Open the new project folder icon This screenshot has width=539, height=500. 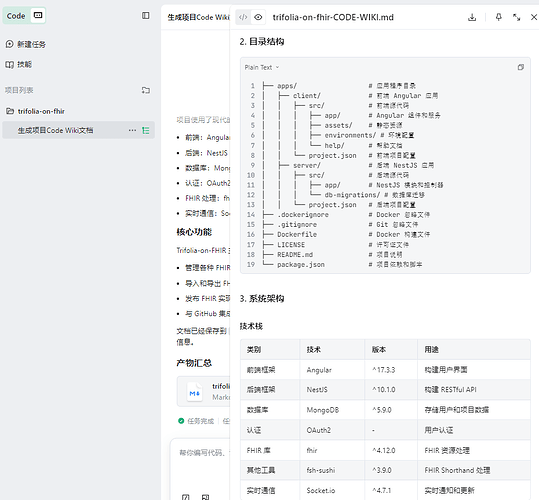146,90
